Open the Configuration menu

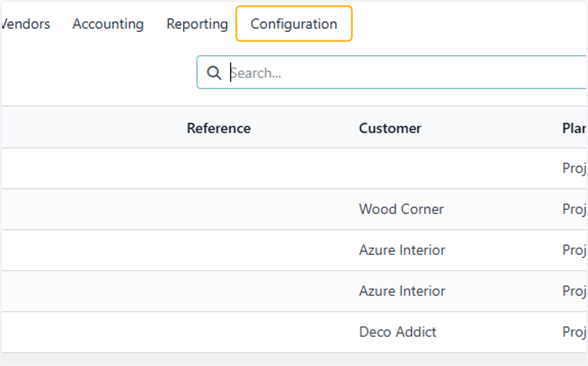(x=294, y=24)
